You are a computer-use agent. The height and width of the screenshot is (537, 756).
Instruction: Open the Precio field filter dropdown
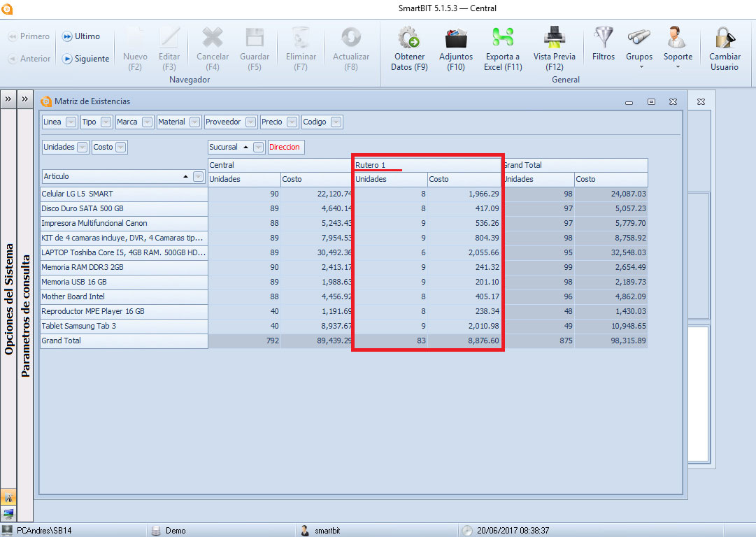click(292, 122)
